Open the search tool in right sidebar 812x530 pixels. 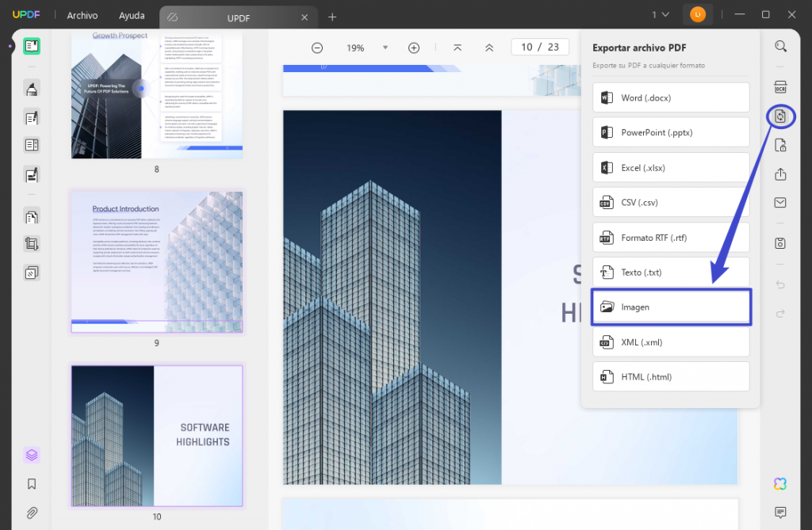780,46
